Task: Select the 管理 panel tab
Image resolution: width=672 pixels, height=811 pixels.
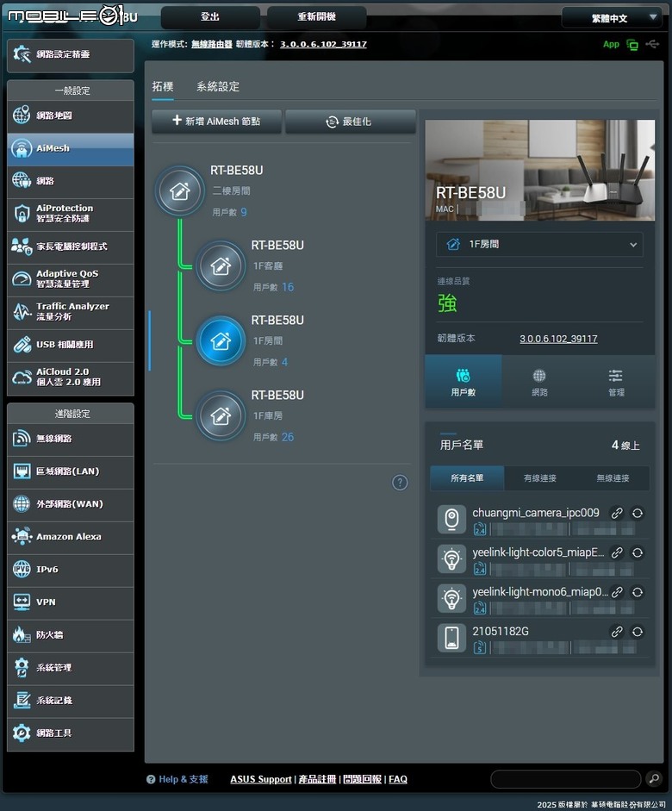Action: click(x=616, y=382)
